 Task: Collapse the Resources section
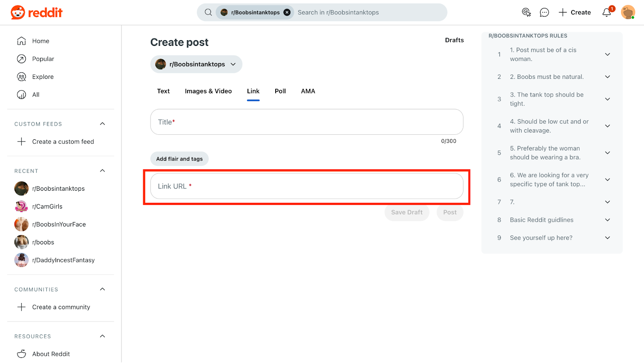(102, 336)
